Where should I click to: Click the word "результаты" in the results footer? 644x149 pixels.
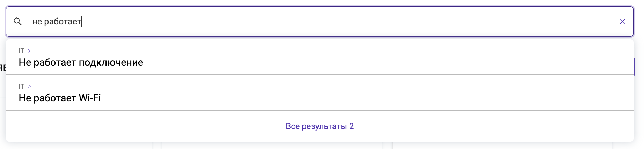pos(324,126)
